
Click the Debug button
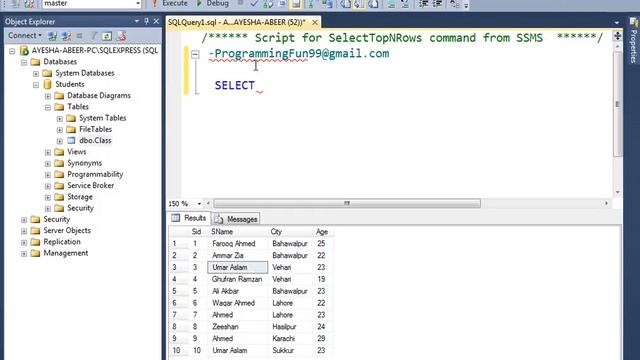213,3
